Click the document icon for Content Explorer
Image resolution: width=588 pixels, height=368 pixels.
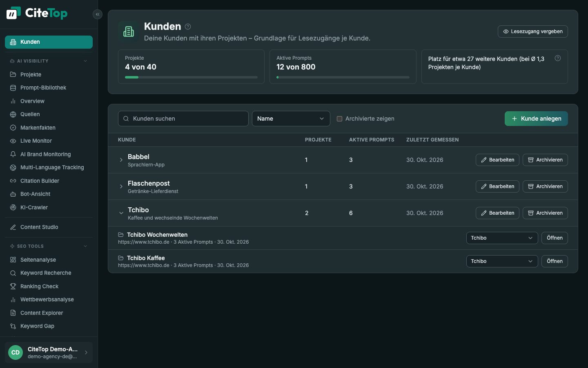click(x=13, y=313)
